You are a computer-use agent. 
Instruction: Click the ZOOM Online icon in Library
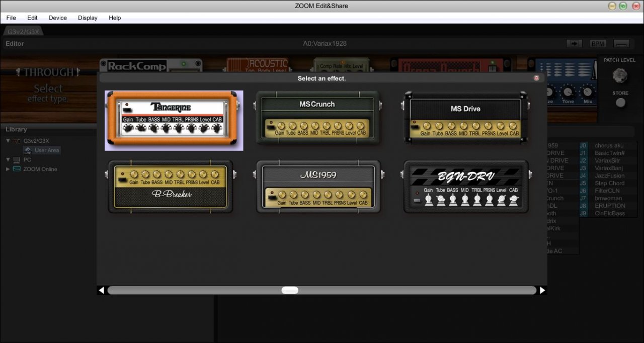click(x=17, y=169)
